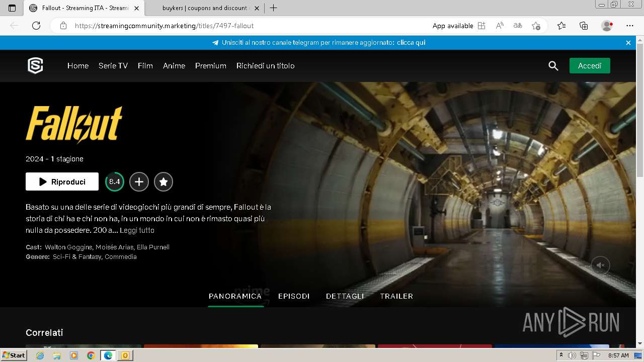The height and width of the screenshot is (362, 644).
Task: Click the StreamingCommunity logo icon
Action: coord(35,65)
